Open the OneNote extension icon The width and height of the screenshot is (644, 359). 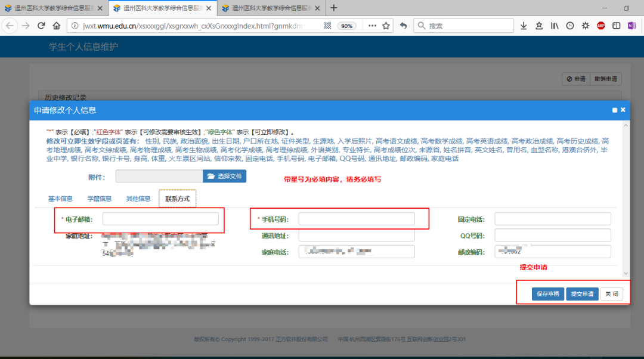pyautogui.click(x=631, y=26)
